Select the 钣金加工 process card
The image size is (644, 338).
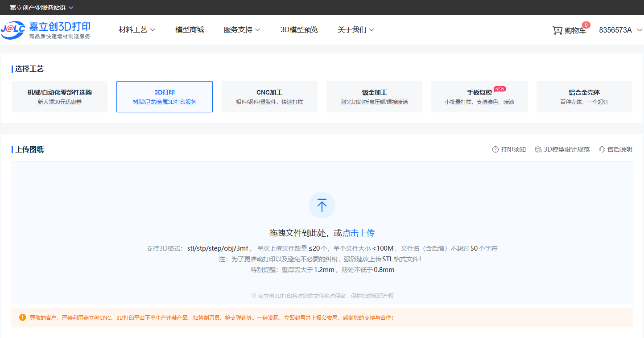pyautogui.click(x=374, y=97)
